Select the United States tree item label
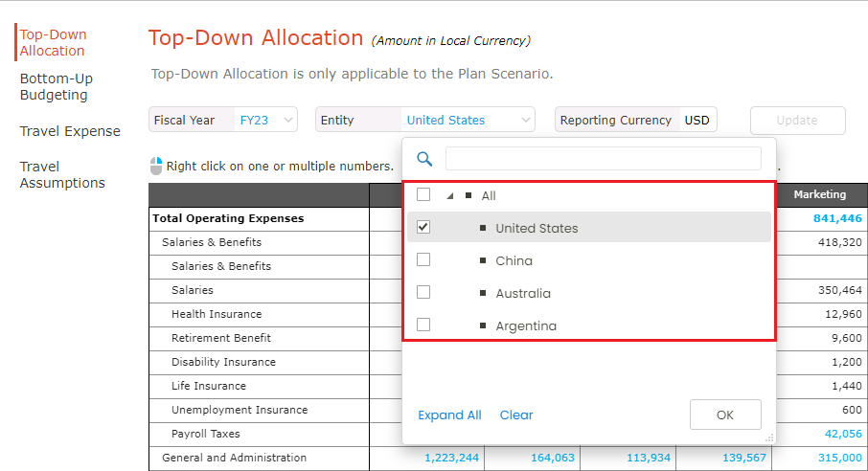868x471 pixels. pyautogui.click(x=537, y=228)
